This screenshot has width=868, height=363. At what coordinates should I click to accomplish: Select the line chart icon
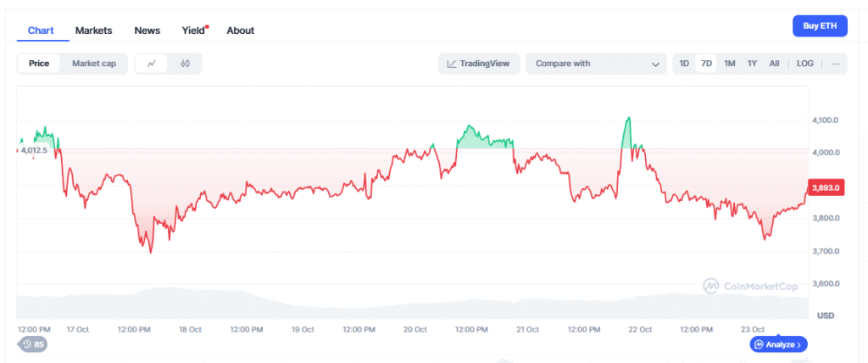(152, 64)
